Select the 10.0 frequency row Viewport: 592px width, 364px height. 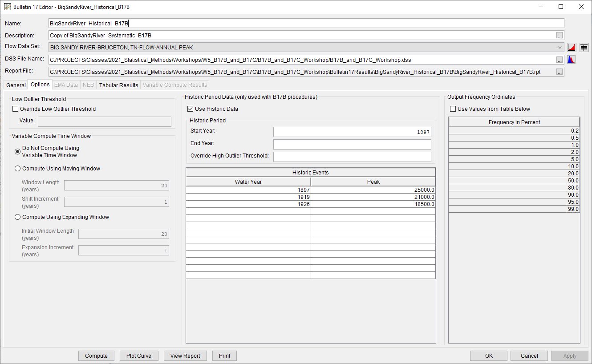(x=514, y=166)
